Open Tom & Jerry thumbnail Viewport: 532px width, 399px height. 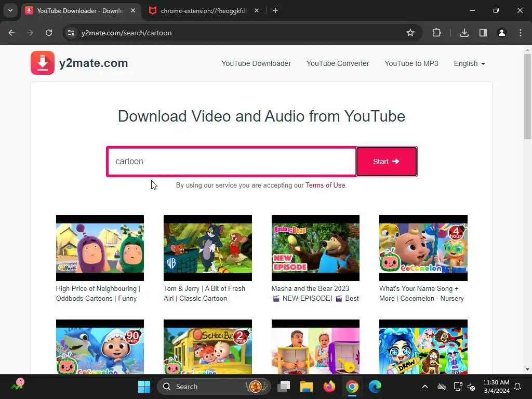point(208,248)
